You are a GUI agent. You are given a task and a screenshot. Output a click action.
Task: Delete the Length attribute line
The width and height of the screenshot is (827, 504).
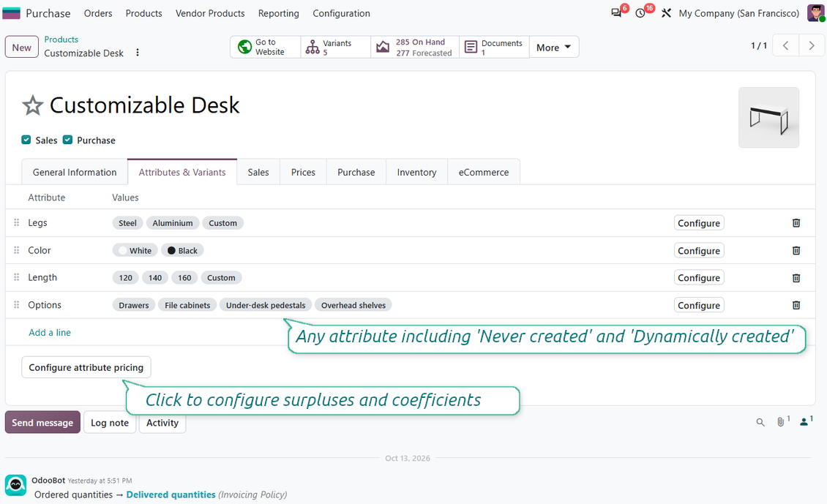[x=796, y=278]
